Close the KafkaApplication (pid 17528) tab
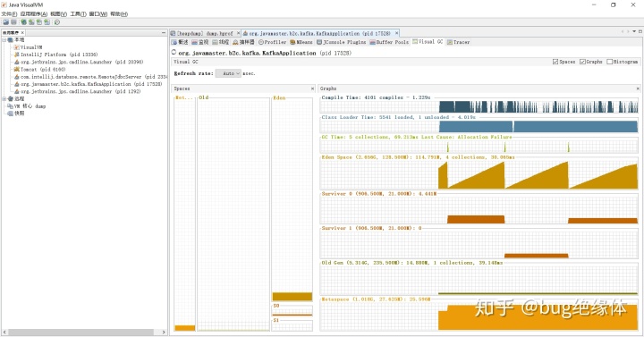This screenshot has width=644, height=337. [x=397, y=33]
